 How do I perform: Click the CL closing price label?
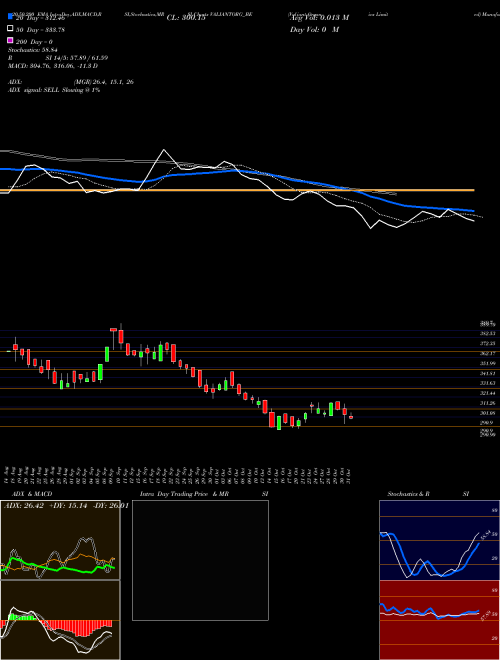click(186, 18)
